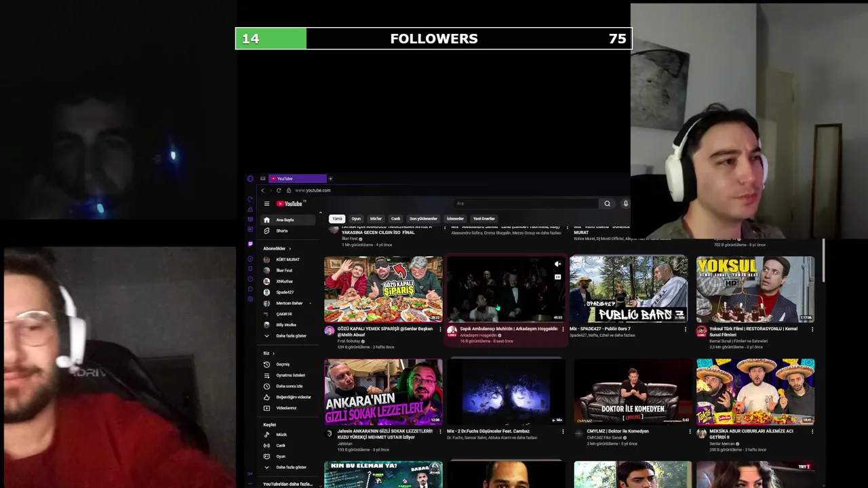Open the YouTube hamburger guide menu
Image resolution: width=868 pixels, height=488 pixels.
267,203
